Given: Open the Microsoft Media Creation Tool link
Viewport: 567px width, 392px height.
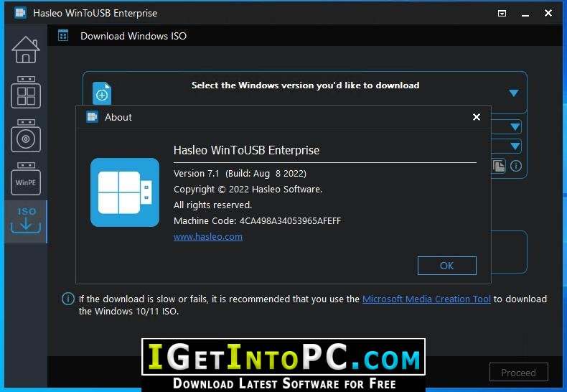Looking at the screenshot, I should (x=426, y=299).
